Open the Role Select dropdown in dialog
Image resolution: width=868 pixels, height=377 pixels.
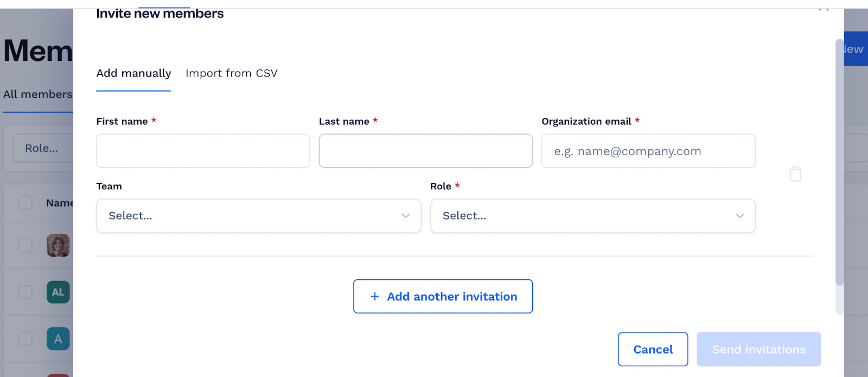(593, 216)
